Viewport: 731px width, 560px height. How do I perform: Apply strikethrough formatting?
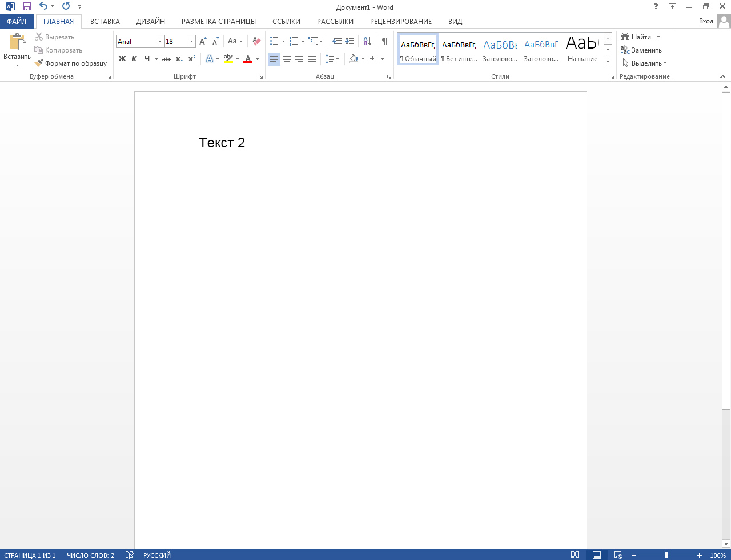[167, 59]
